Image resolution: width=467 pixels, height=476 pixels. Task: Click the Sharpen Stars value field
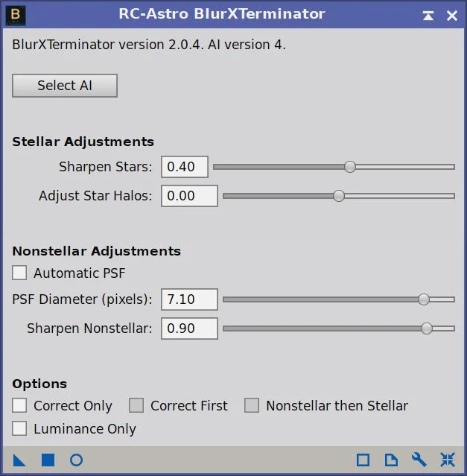click(x=185, y=167)
